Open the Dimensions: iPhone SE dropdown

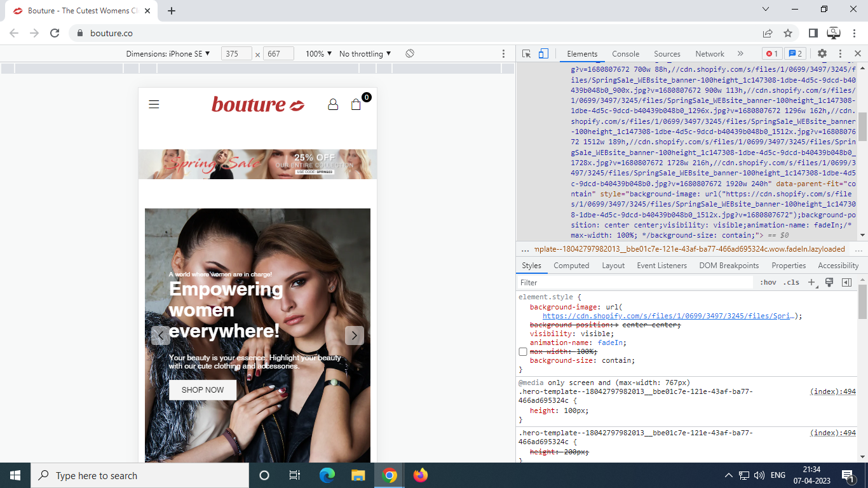click(x=168, y=54)
